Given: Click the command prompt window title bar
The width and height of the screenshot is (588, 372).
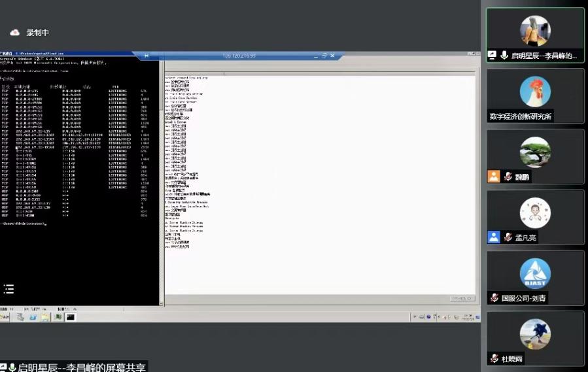Looking at the screenshot, I should 78,52.
